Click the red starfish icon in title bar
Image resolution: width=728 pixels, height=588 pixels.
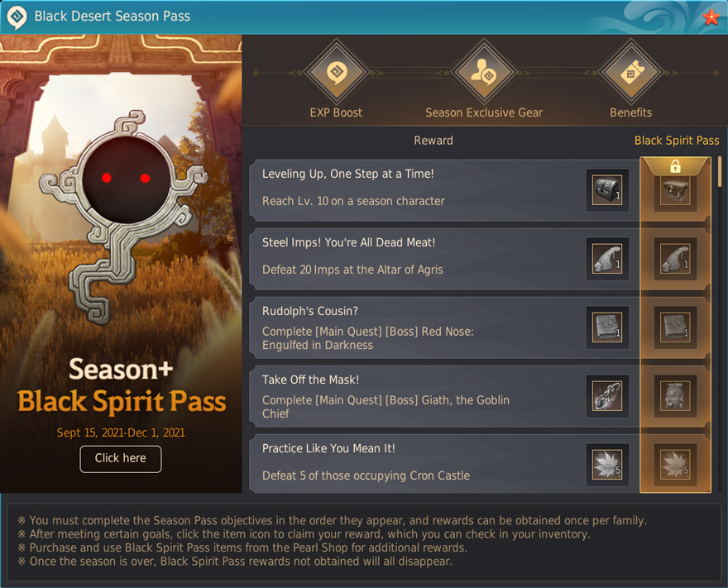tap(711, 17)
